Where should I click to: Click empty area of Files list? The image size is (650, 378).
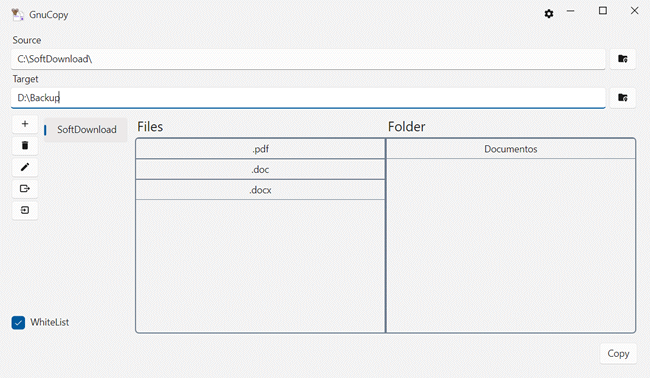(260, 265)
